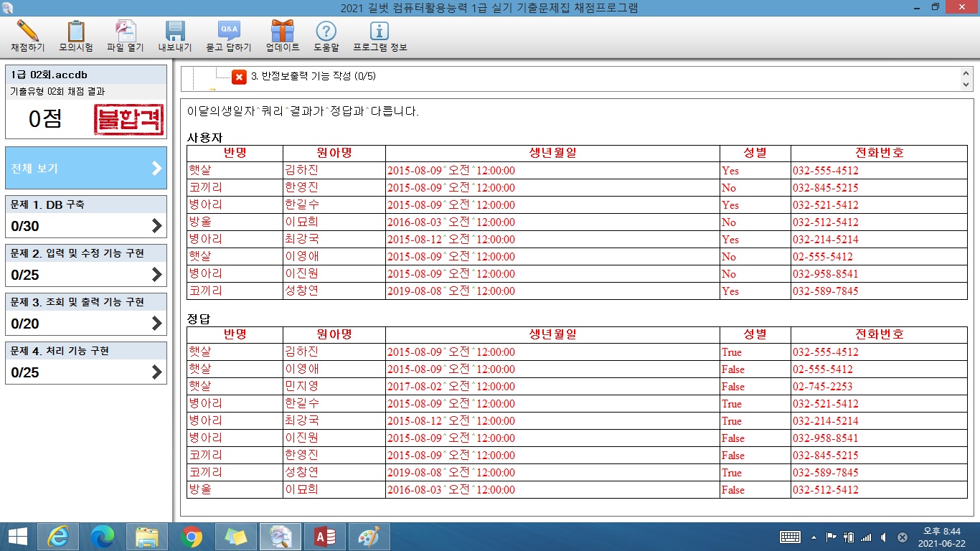Expand 문제 2. 입력 및 수정 기능 구현
Image resolution: width=980 pixels, height=551 pixels.
(x=86, y=265)
